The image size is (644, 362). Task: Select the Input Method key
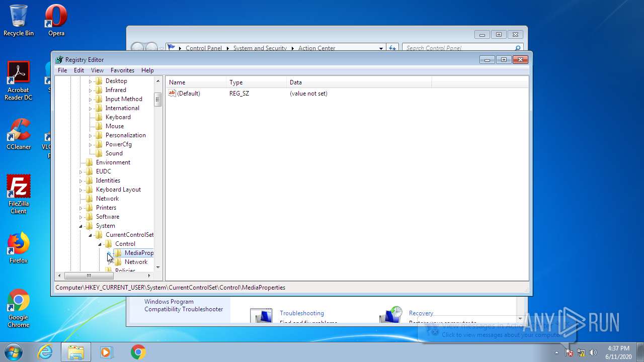click(124, 99)
